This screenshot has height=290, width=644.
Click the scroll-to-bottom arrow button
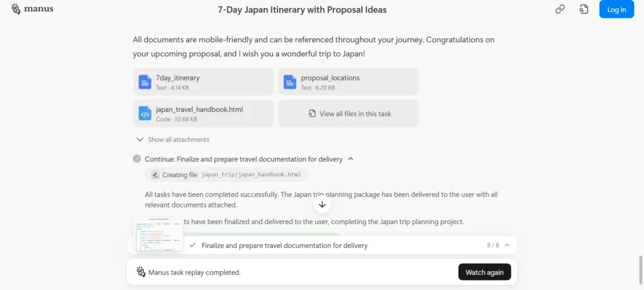point(322,204)
